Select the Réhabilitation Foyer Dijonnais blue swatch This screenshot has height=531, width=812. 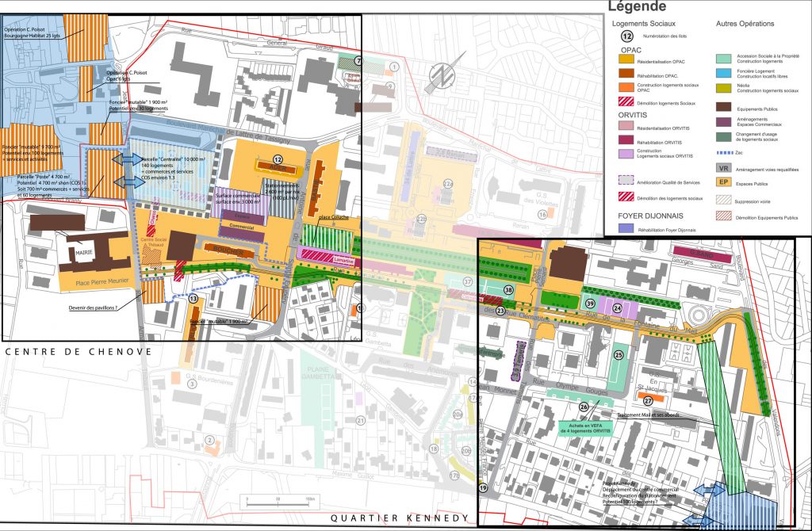(626, 227)
